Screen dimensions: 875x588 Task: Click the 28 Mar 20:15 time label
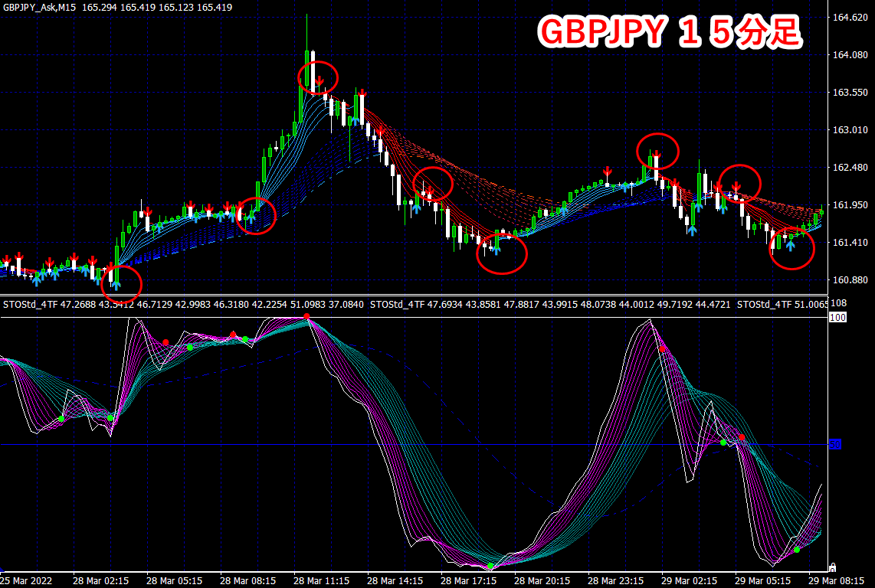pyautogui.click(x=542, y=581)
